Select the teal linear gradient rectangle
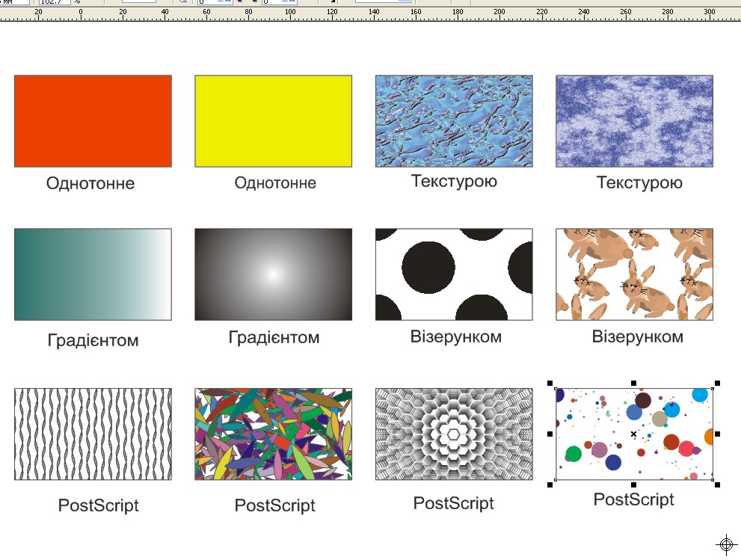 tap(93, 274)
